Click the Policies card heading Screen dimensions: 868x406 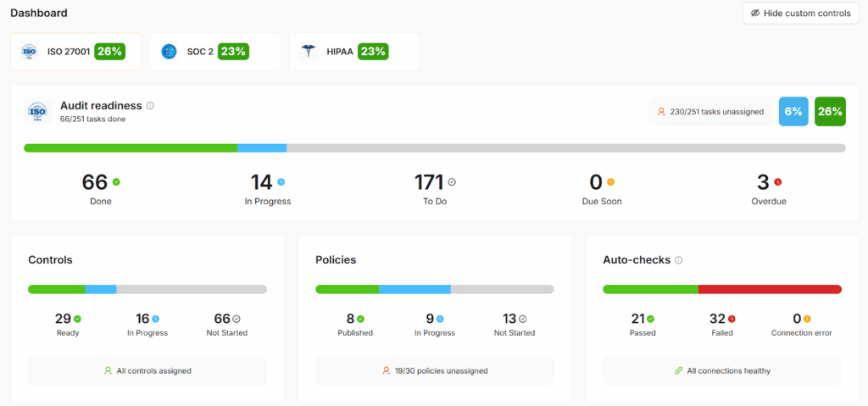click(x=336, y=259)
